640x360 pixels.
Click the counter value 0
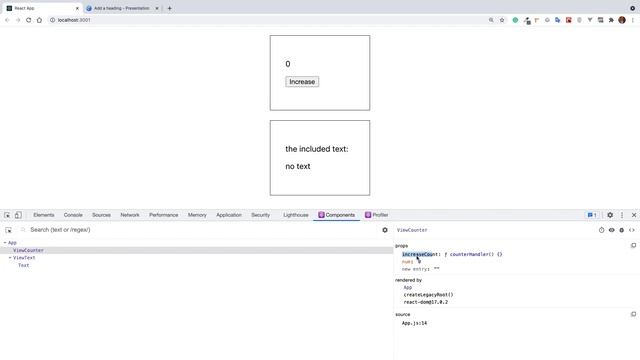tap(288, 64)
